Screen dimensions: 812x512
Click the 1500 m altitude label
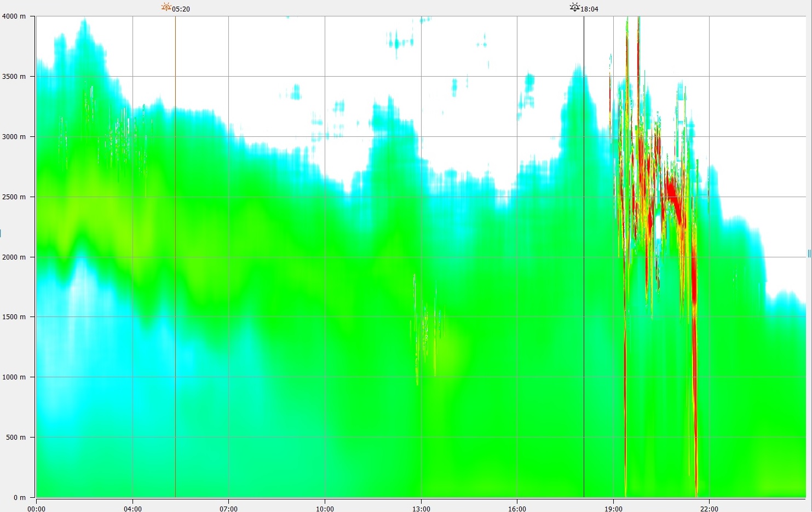click(14, 317)
